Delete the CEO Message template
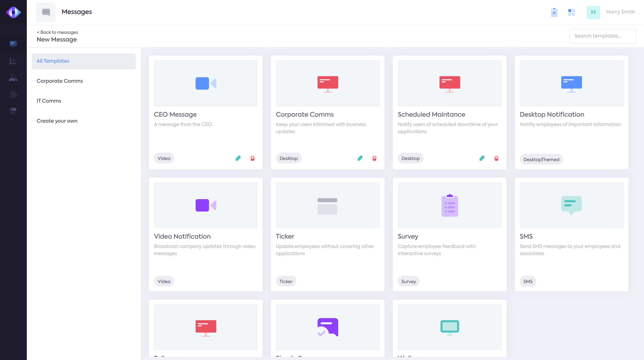This screenshot has height=360, width=644. [x=252, y=158]
